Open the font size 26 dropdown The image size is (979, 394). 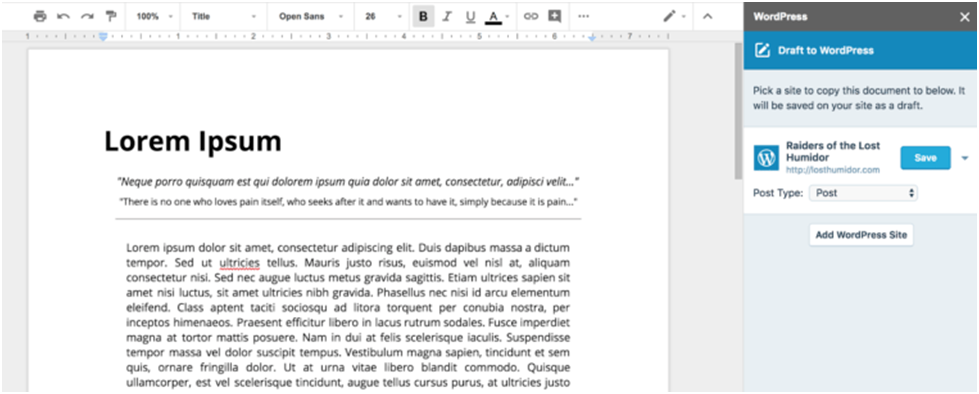tap(383, 16)
